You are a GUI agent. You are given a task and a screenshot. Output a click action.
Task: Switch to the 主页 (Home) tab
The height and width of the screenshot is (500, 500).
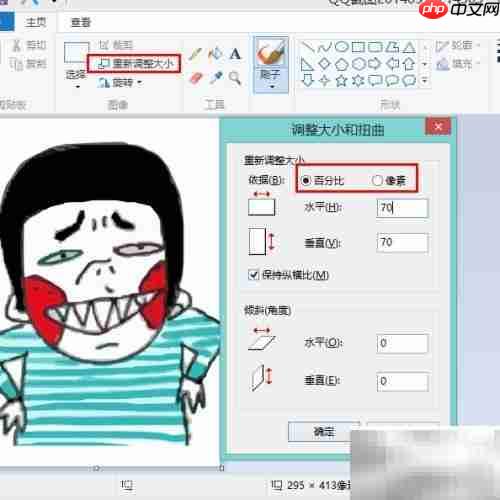(x=35, y=22)
